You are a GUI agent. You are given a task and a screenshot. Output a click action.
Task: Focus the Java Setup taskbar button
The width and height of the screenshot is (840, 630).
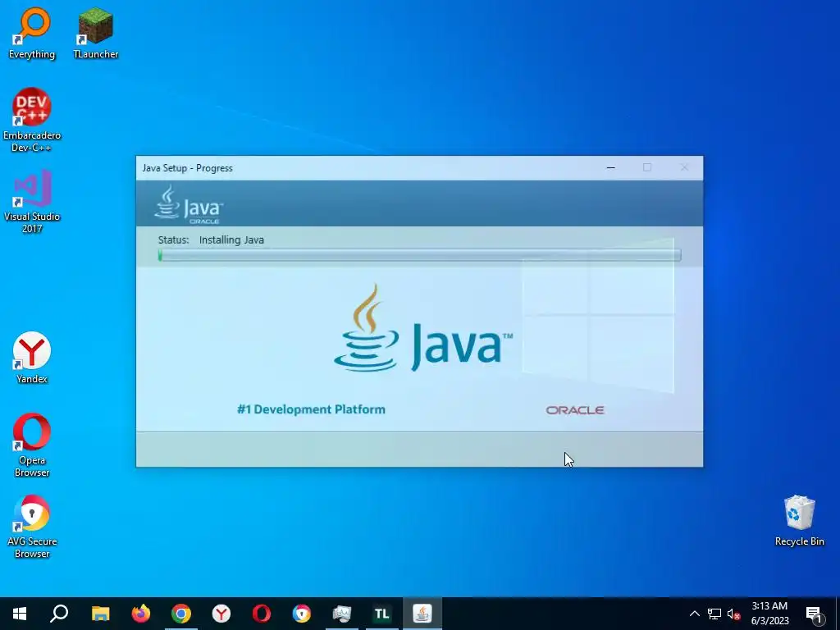422,614
